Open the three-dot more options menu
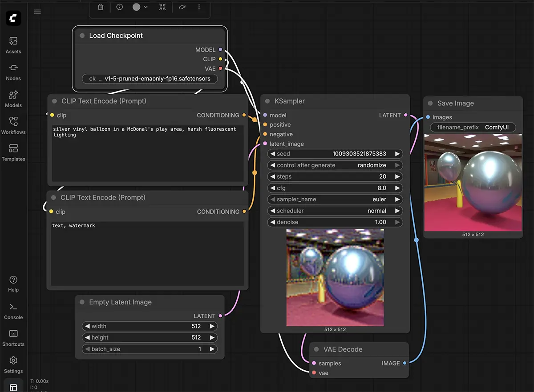 tap(199, 7)
